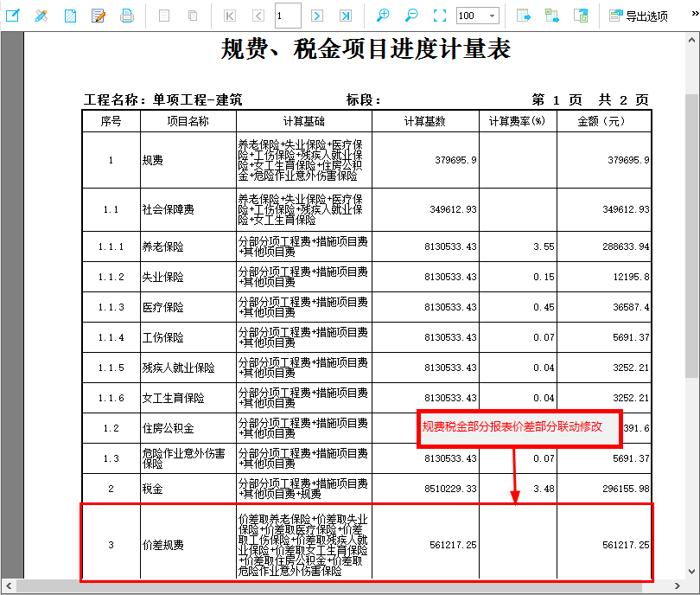Image resolution: width=700 pixels, height=595 pixels.
Task: Click the square-and-pencil edit icon
Action: [x=14, y=16]
